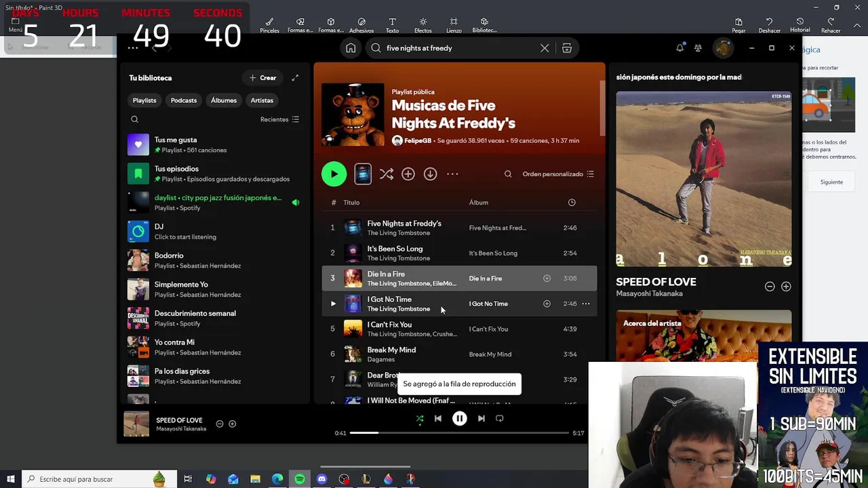Add Speed of Love via side panel plus icon

click(x=786, y=287)
